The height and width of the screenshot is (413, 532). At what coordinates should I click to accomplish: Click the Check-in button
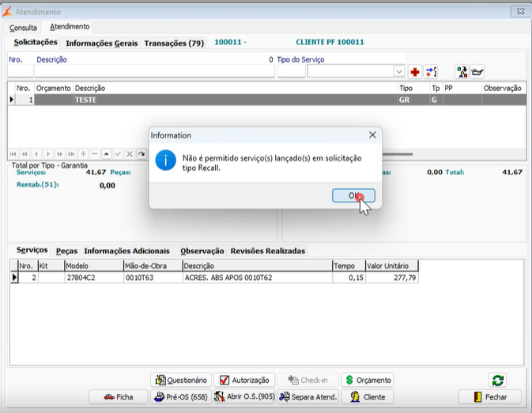coord(308,380)
